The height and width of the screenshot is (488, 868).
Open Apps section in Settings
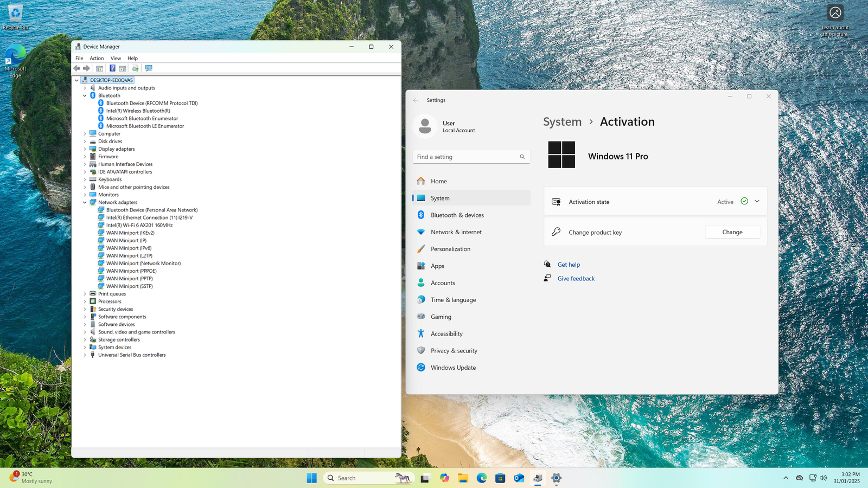(x=471, y=266)
